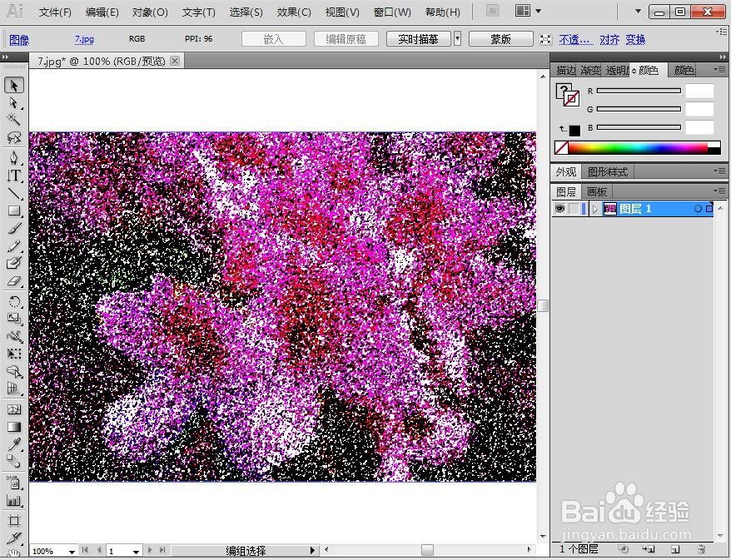The width and height of the screenshot is (731, 560).
Task: Select the Symbol Sprayer tool
Action: [14, 483]
